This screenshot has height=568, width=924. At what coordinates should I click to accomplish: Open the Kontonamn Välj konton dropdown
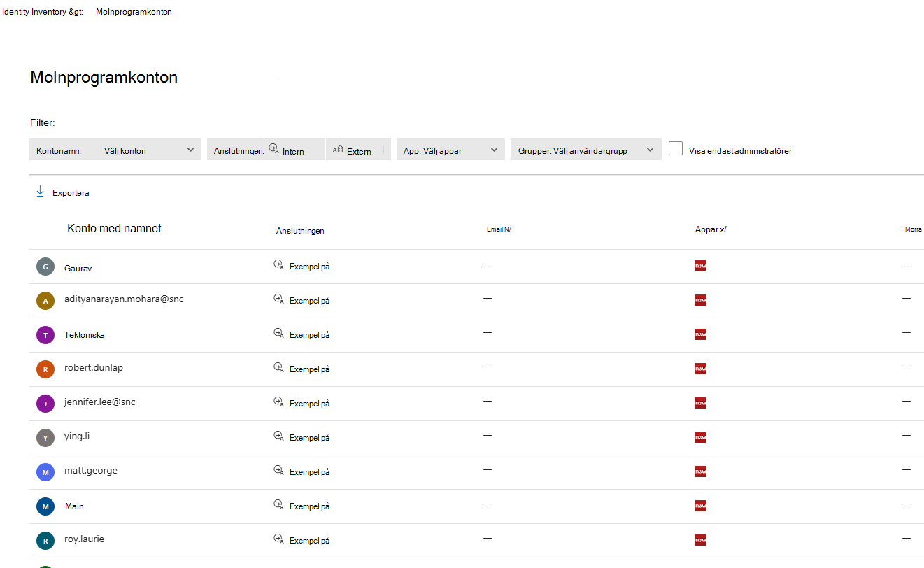point(115,150)
